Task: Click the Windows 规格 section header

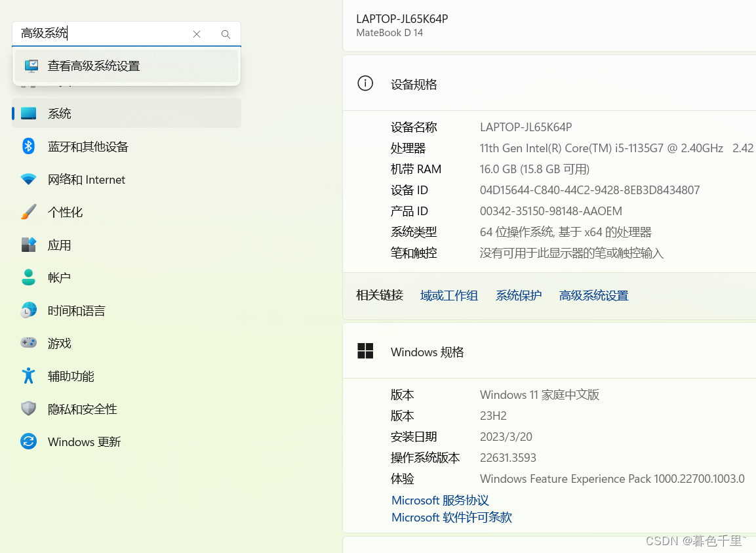Action: (x=549, y=352)
